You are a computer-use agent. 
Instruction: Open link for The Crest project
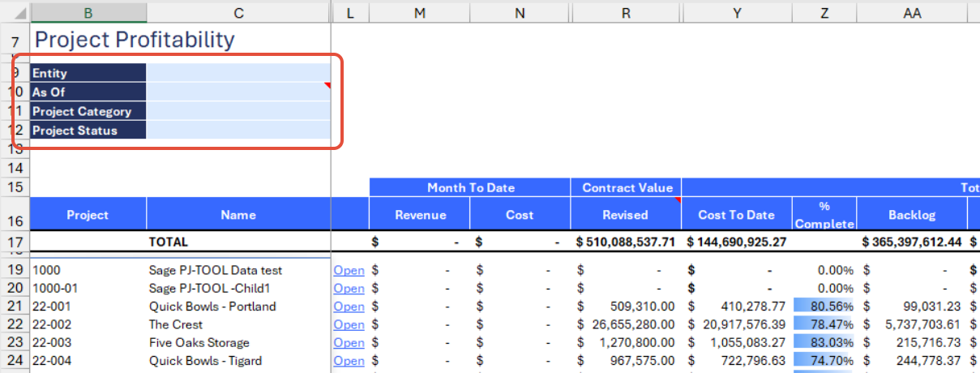click(x=349, y=324)
